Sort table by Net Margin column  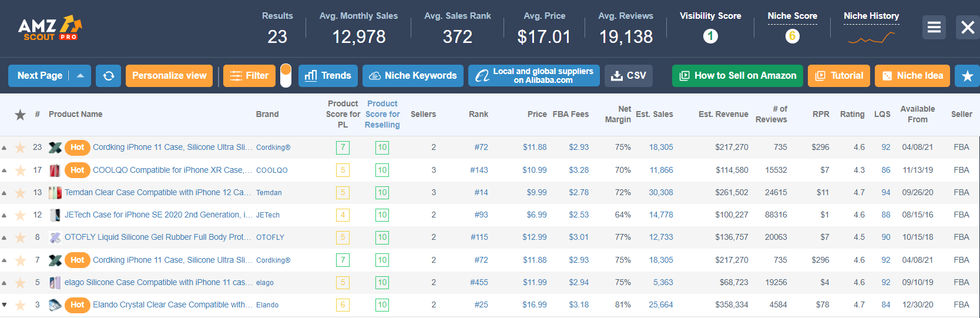tap(618, 114)
